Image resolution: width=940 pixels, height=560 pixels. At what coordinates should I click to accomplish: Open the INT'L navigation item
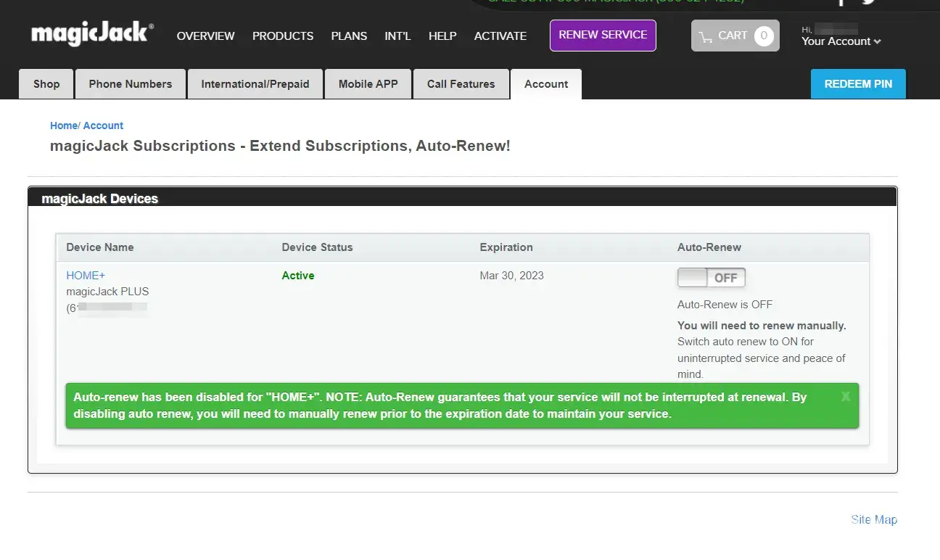397,36
